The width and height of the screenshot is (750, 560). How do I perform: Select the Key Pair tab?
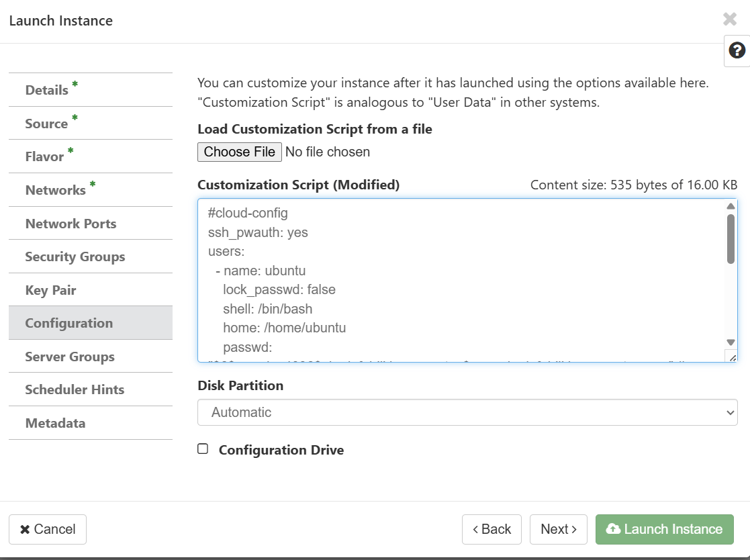click(x=50, y=290)
